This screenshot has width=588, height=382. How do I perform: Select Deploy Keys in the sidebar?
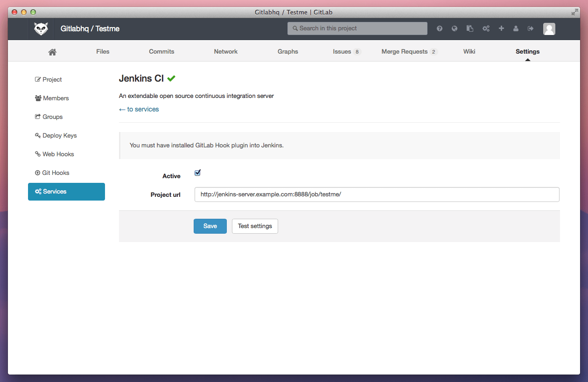pos(59,136)
